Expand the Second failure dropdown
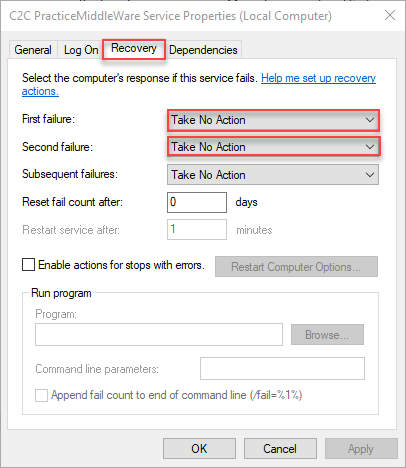Image resolution: width=406 pixels, height=468 pixels. [x=273, y=147]
